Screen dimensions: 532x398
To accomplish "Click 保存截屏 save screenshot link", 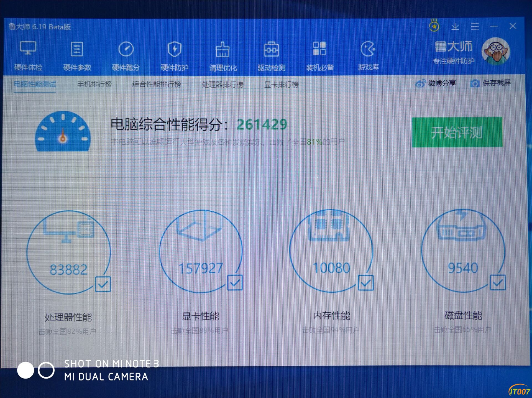I will (497, 83).
